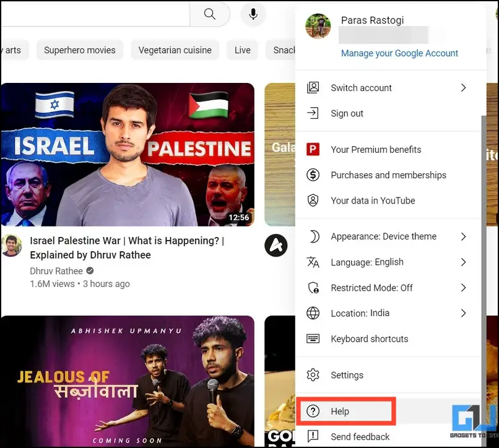Open Your data in YouTube

click(388, 200)
